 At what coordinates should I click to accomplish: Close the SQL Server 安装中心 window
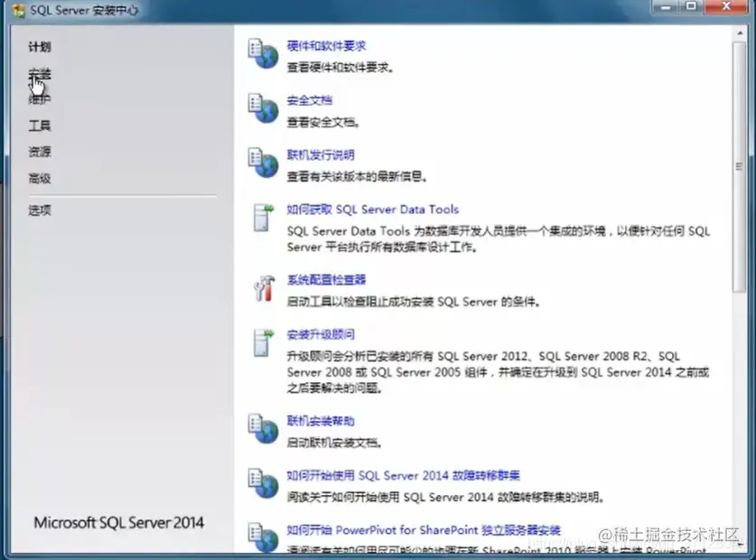725,6
